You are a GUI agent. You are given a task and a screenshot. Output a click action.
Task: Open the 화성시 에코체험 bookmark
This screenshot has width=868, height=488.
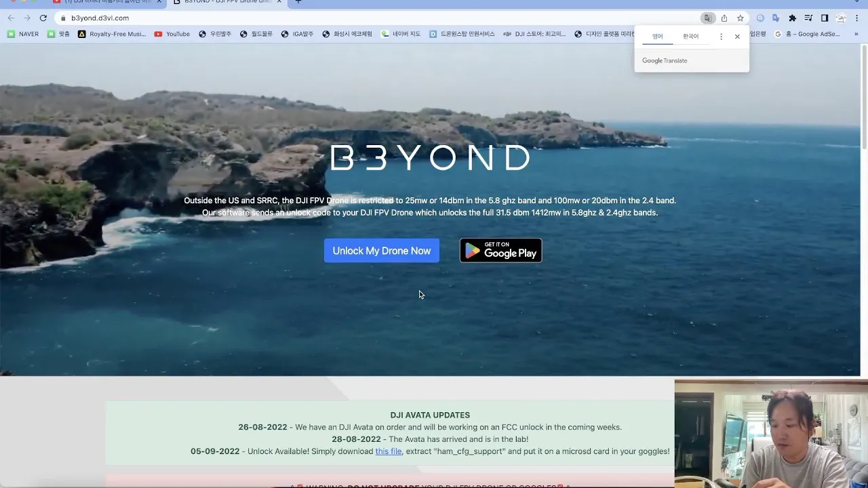[x=347, y=34]
